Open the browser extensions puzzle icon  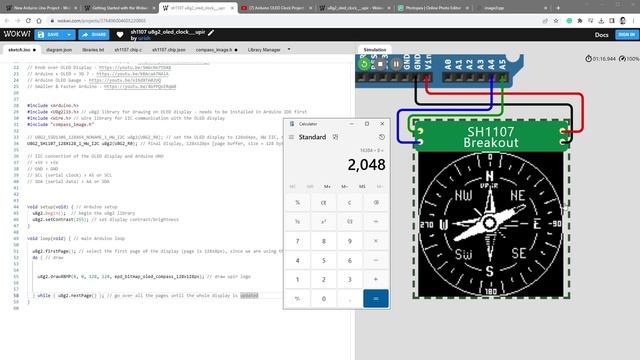580,20
